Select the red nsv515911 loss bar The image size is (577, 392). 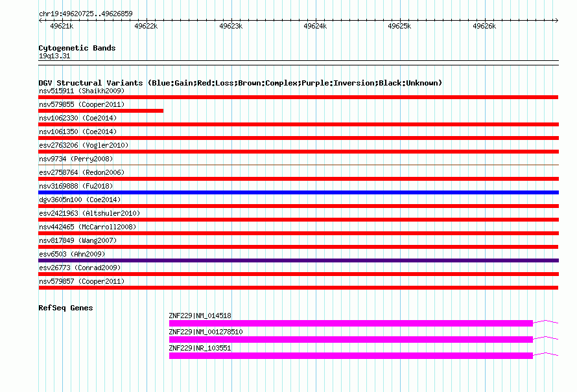pos(298,97)
